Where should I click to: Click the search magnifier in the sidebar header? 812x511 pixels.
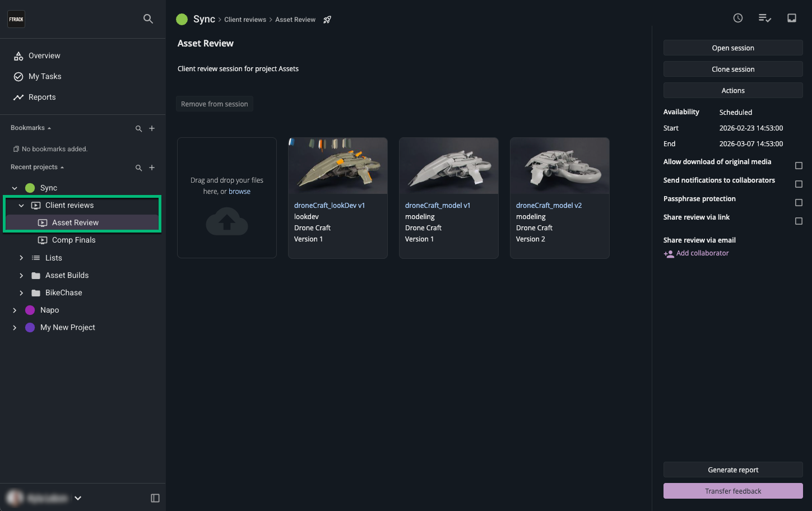pos(148,19)
